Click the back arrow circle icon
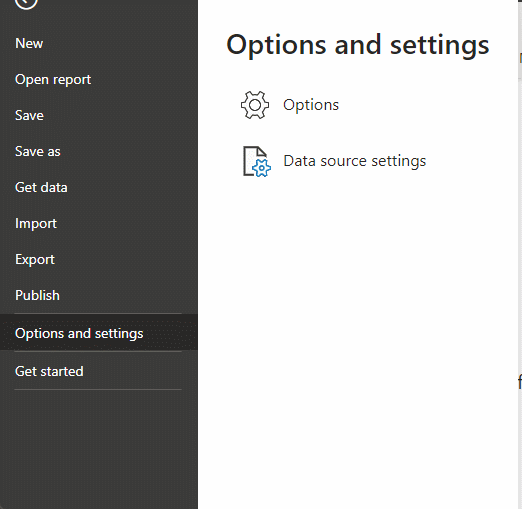Image resolution: width=522 pixels, height=509 pixels. click(26, 3)
